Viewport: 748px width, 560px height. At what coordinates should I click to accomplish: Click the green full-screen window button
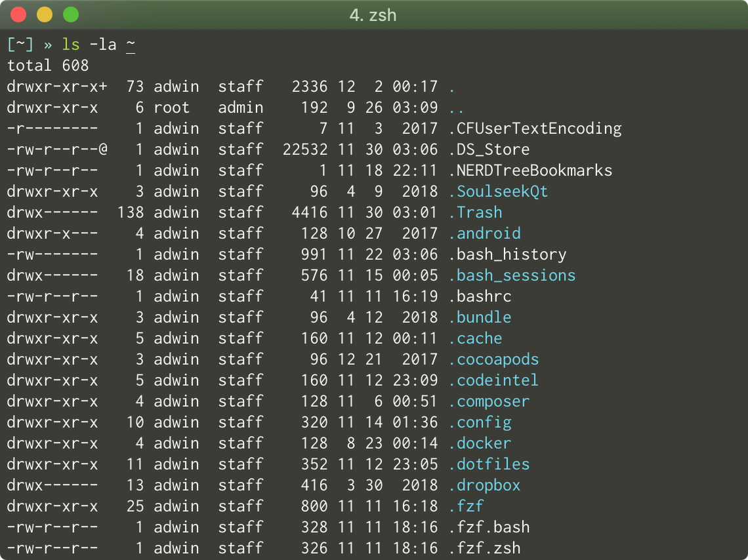click(x=71, y=14)
